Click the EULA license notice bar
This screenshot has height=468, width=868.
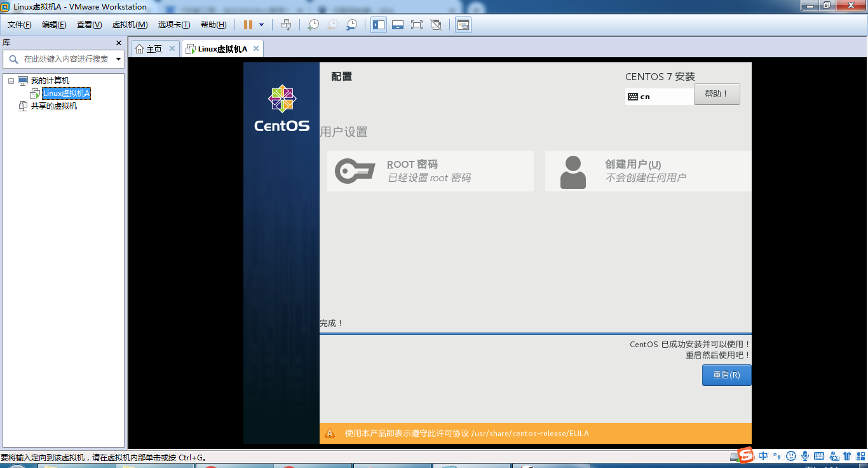[536, 434]
